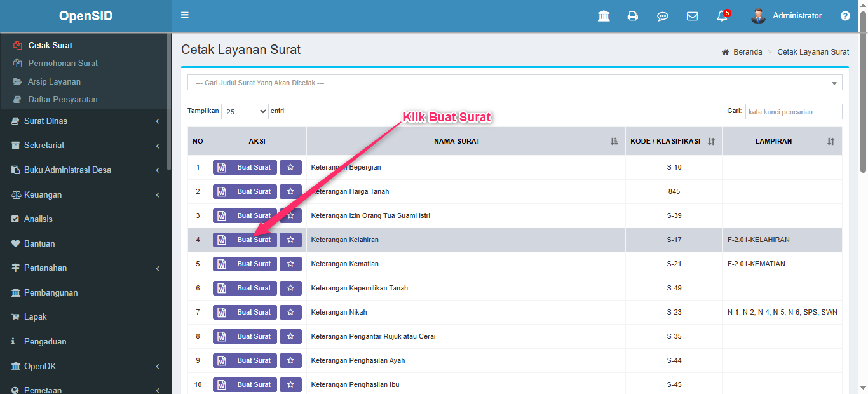Open the chat bubble comments icon

tap(662, 17)
